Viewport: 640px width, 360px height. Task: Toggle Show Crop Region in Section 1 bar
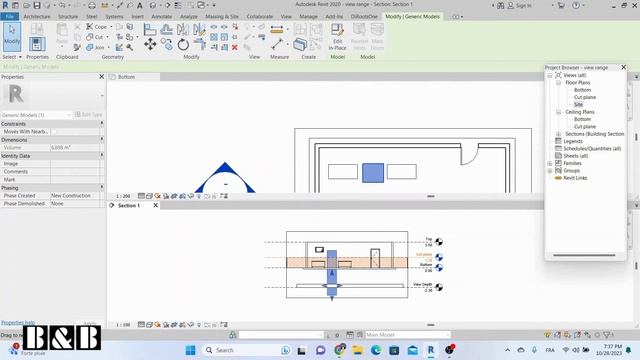(182, 325)
